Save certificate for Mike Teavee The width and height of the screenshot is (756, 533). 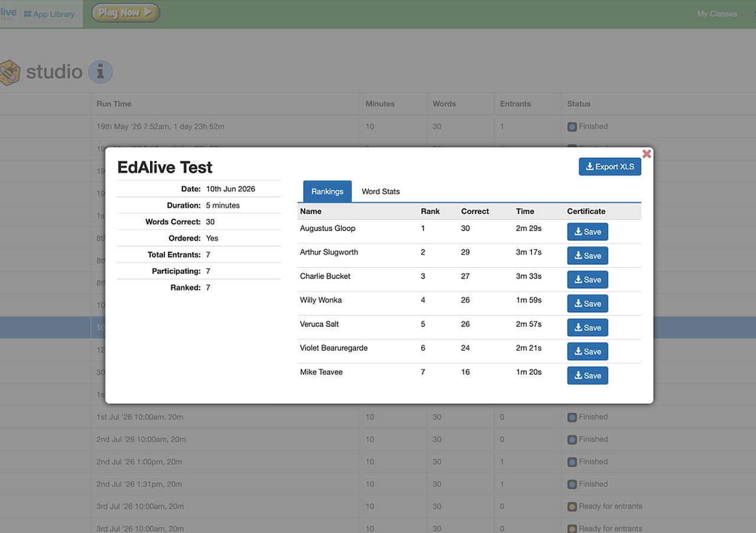point(588,375)
